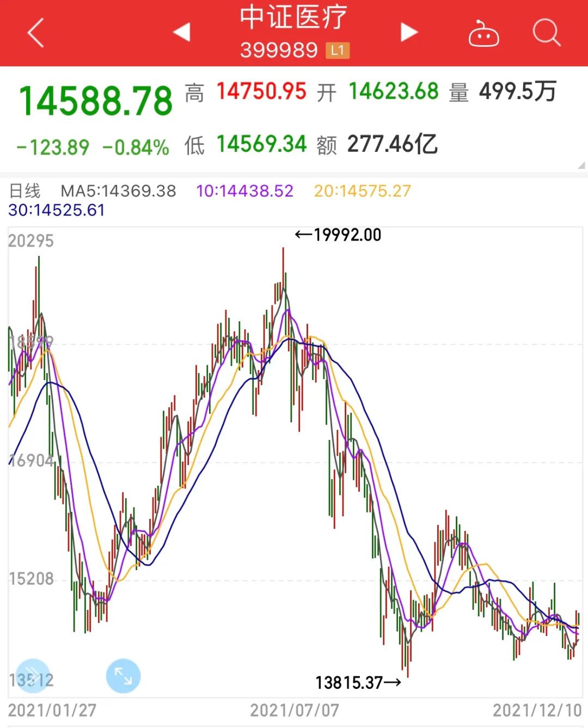The height and width of the screenshot is (728, 588).
Task: Tap the change amount -123.89
Action: (53, 147)
